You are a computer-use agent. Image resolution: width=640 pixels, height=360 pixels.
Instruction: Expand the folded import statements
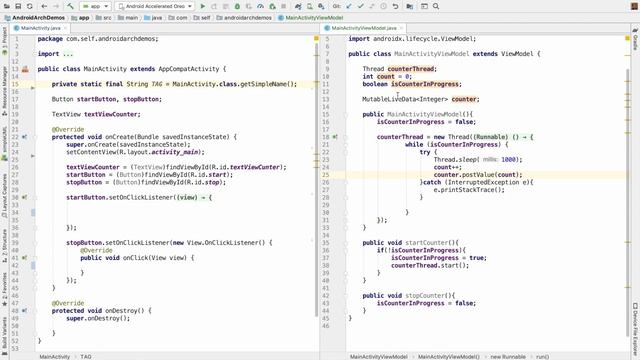pos(67,54)
